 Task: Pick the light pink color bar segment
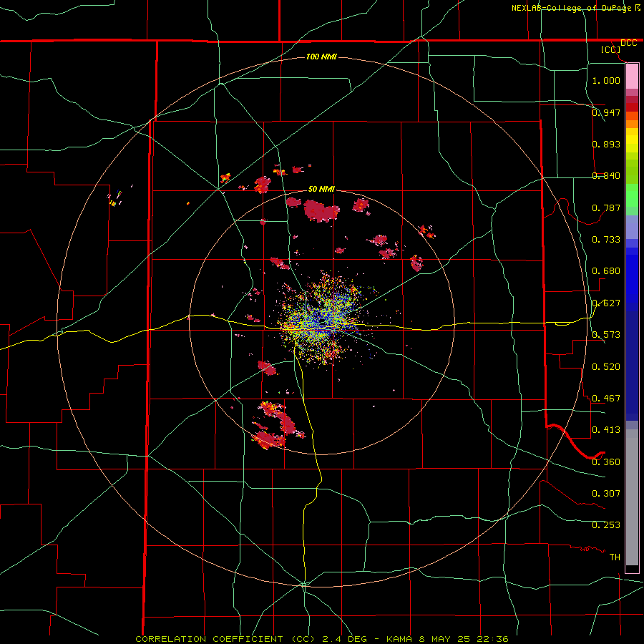pyautogui.click(x=632, y=77)
